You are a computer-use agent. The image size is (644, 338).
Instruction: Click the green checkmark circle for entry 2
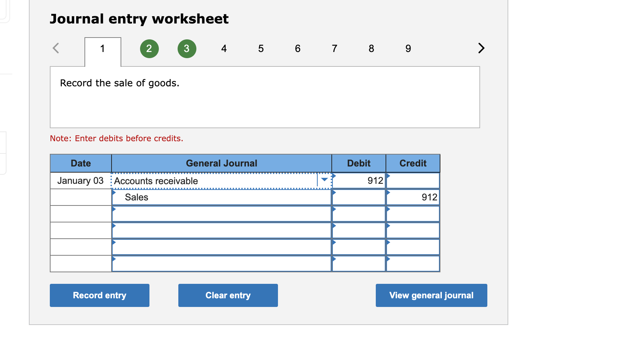(149, 48)
